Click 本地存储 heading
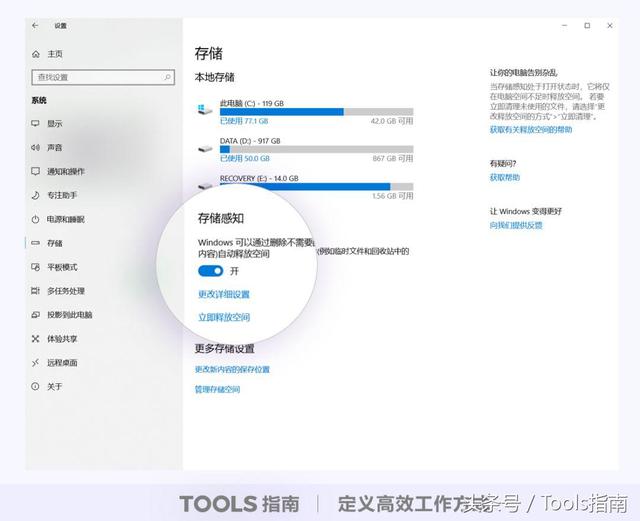Viewport: 640px width, 521px height. point(215,77)
